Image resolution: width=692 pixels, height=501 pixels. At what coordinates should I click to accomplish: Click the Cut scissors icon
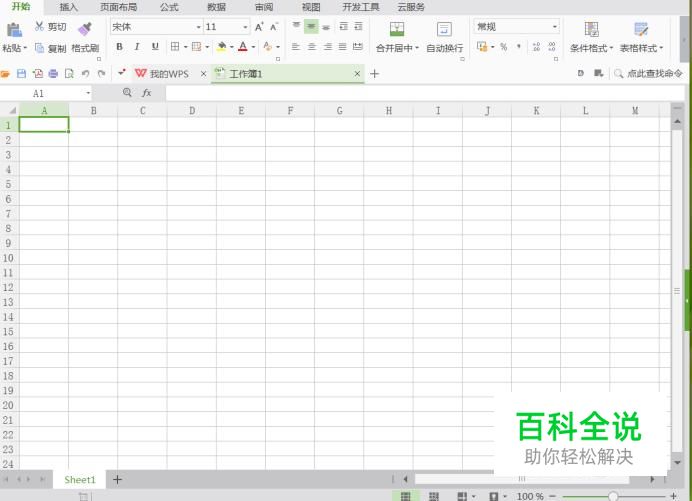(39, 26)
